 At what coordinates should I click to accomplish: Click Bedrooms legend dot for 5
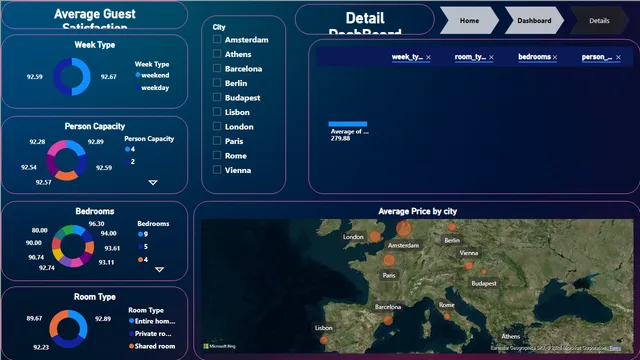pos(140,247)
